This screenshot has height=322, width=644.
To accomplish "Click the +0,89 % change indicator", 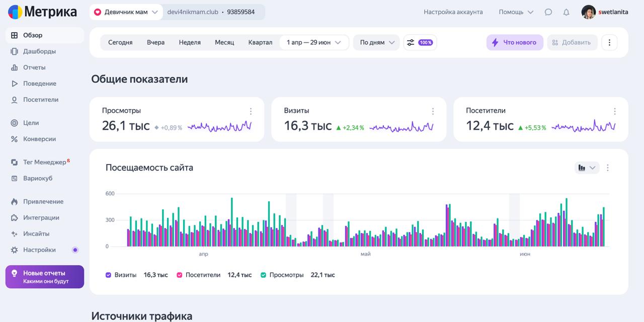I will pyautogui.click(x=168, y=128).
